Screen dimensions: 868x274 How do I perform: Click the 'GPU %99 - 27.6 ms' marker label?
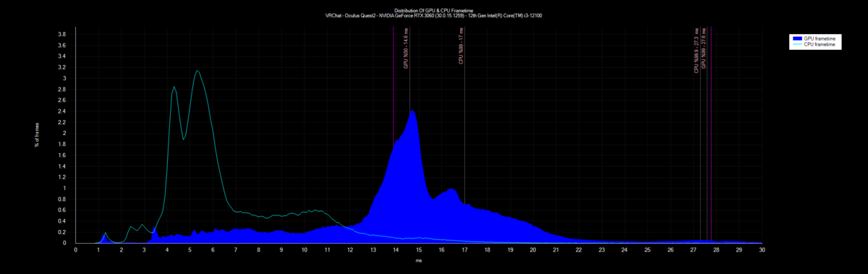coord(704,49)
